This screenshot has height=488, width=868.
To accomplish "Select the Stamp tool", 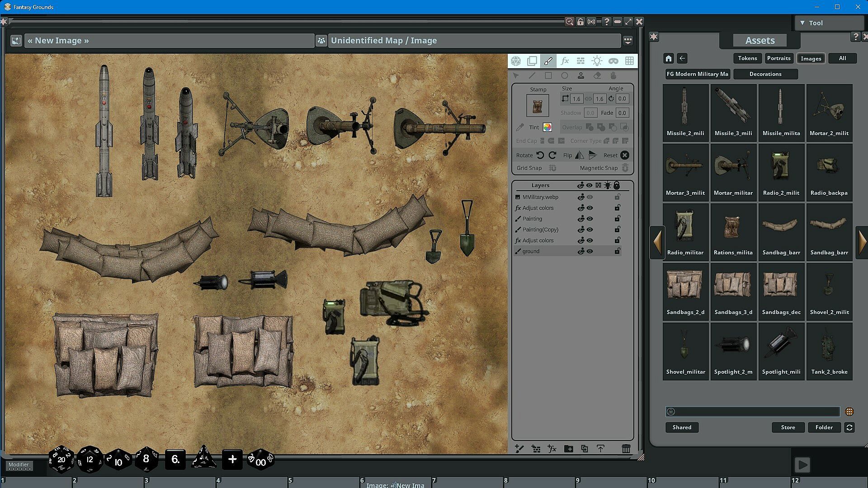I will (581, 75).
